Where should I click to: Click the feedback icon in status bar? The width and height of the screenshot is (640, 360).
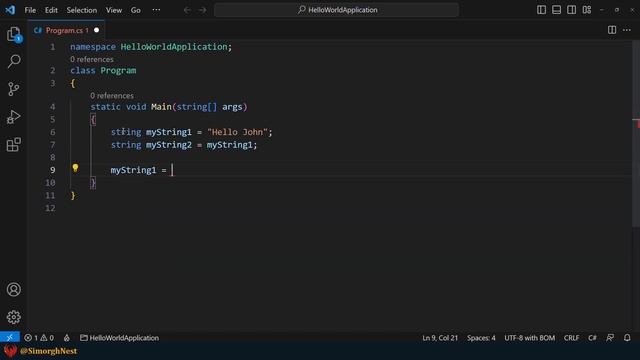coord(610,338)
